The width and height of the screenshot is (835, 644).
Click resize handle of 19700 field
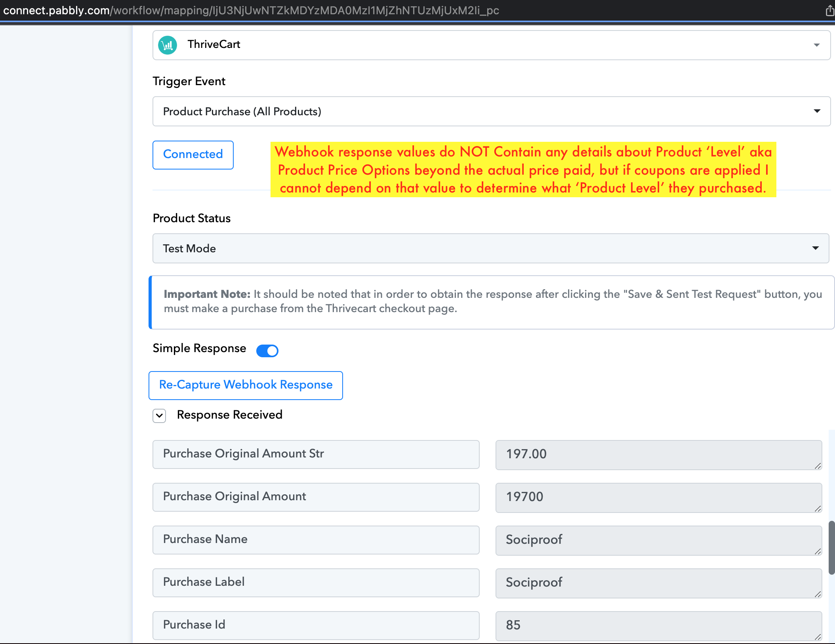(818, 509)
